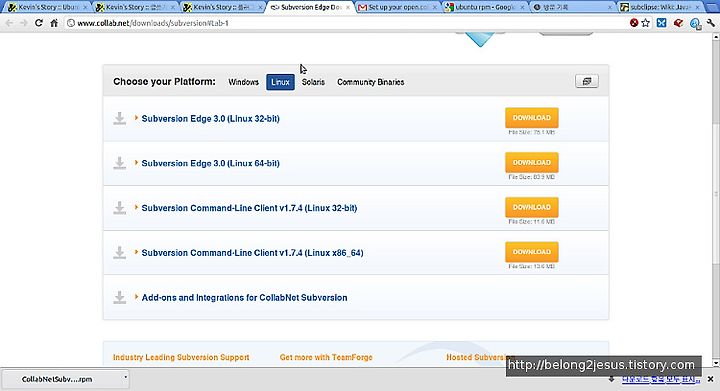720x391 pixels.
Task: Click download arrow icon beside Add-ons and Integrations
Action: coord(119,297)
